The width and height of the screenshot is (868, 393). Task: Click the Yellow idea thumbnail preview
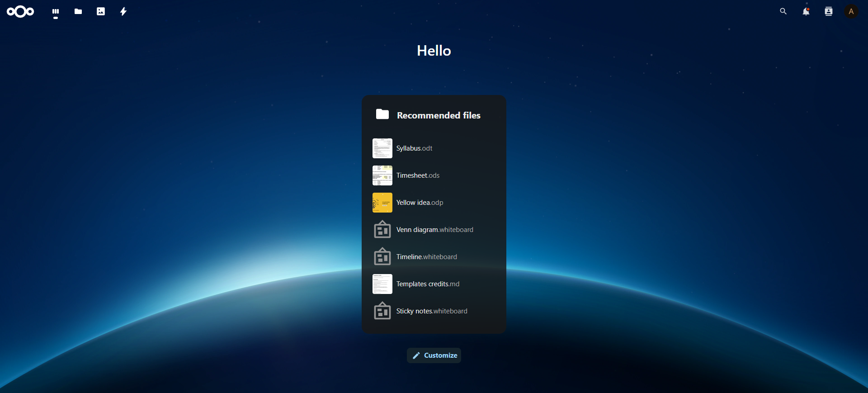click(x=382, y=203)
